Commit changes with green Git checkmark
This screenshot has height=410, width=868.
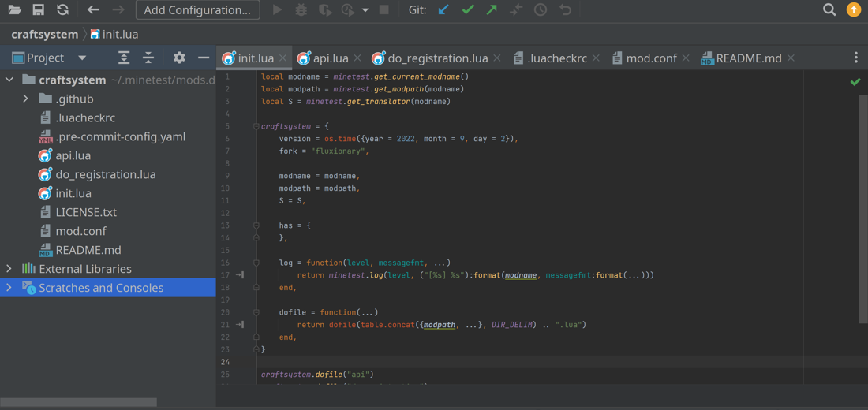coord(468,9)
